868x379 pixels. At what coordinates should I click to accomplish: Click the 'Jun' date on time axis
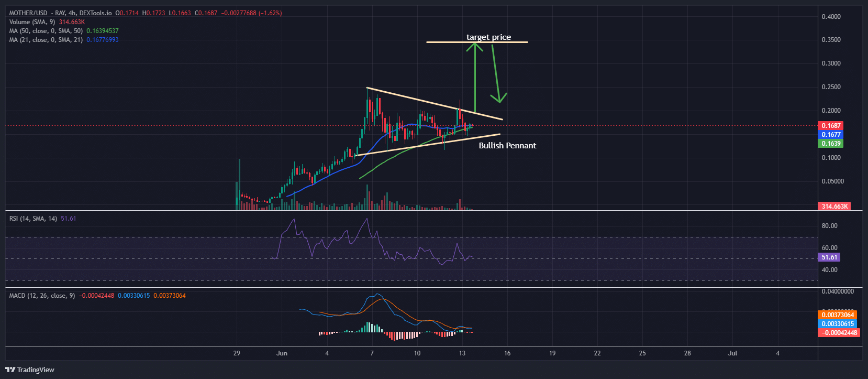(282, 353)
